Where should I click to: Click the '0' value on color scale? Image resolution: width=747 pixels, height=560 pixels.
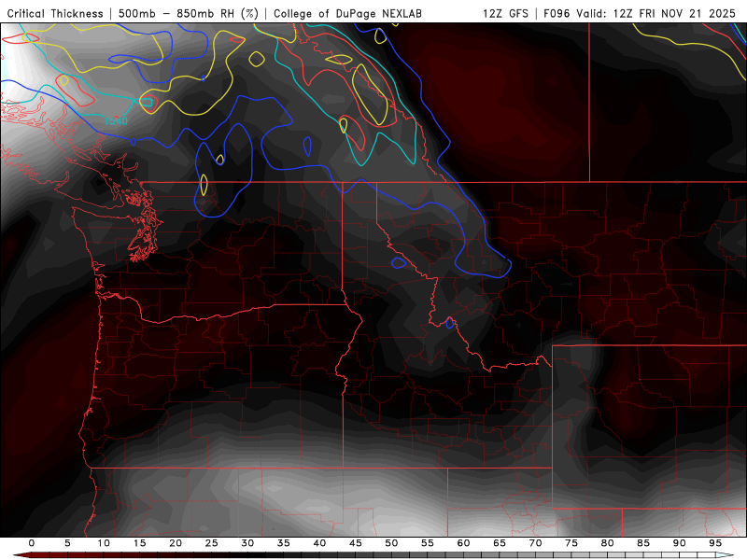32,543
